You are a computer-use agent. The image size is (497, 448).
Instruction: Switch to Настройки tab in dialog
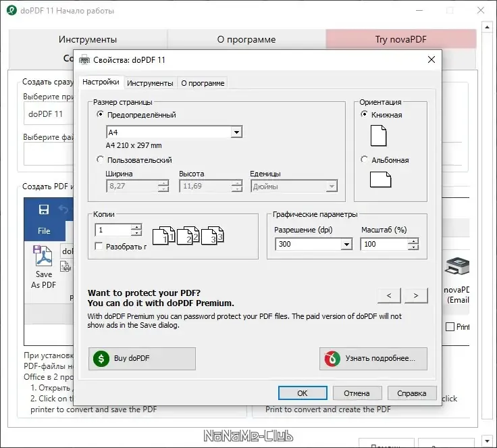pyautogui.click(x=101, y=82)
